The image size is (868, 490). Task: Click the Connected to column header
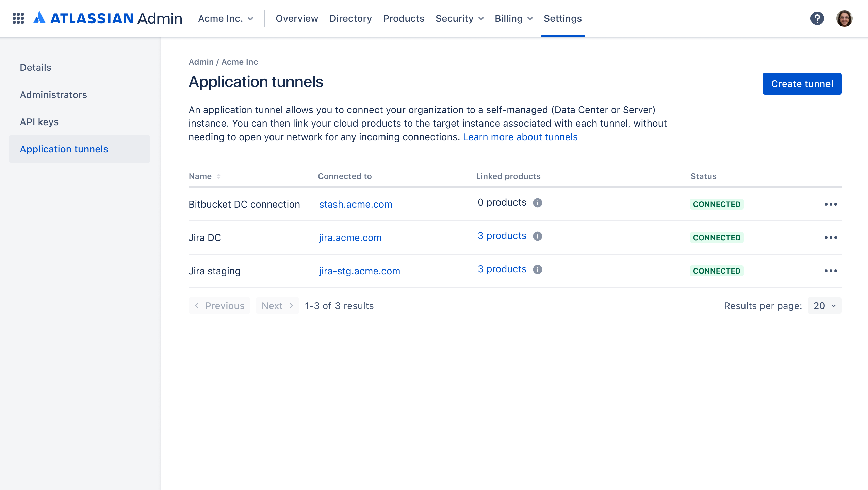345,176
